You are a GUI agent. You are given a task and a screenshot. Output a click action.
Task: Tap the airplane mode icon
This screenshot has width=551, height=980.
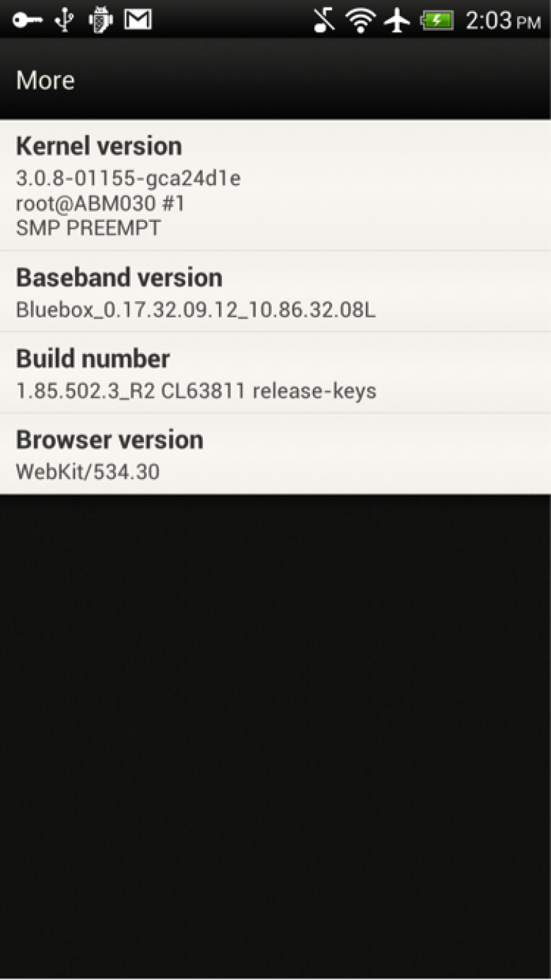click(397, 20)
